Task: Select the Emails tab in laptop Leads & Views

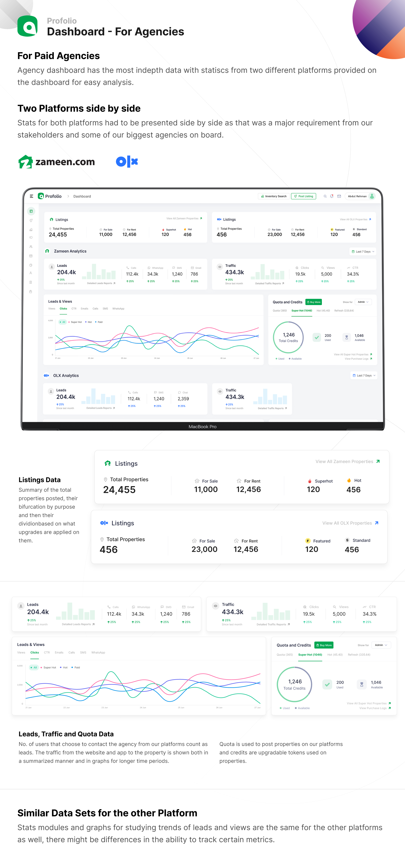Action: [x=85, y=308]
